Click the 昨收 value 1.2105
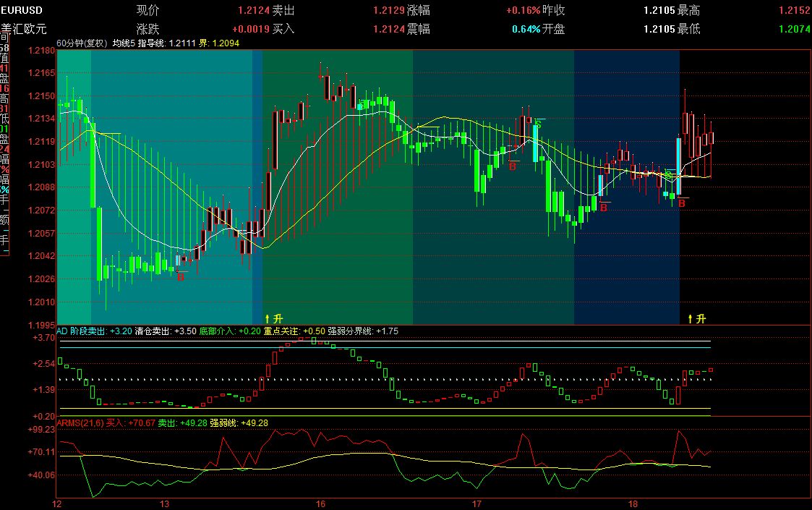This screenshot has height=510, width=812. pyautogui.click(x=659, y=10)
